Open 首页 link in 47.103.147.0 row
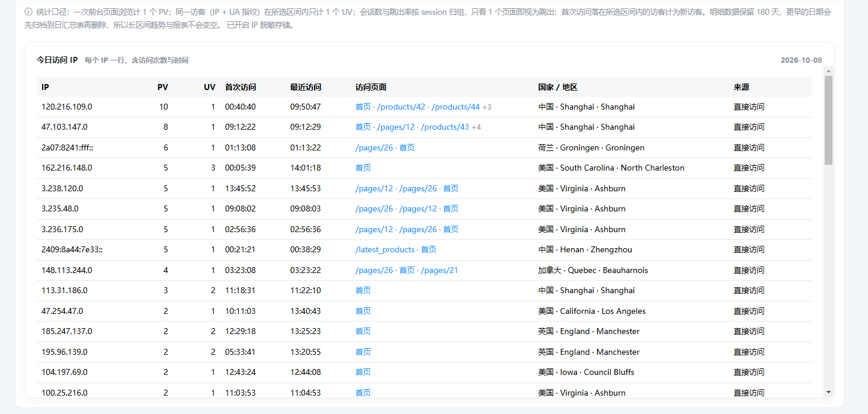This screenshot has height=414, width=868. [363, 127]
